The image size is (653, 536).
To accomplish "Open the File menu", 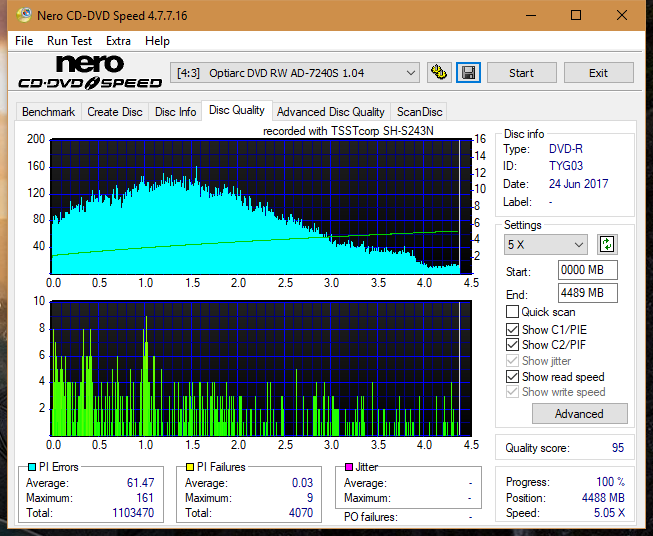I will click(24, 41).
